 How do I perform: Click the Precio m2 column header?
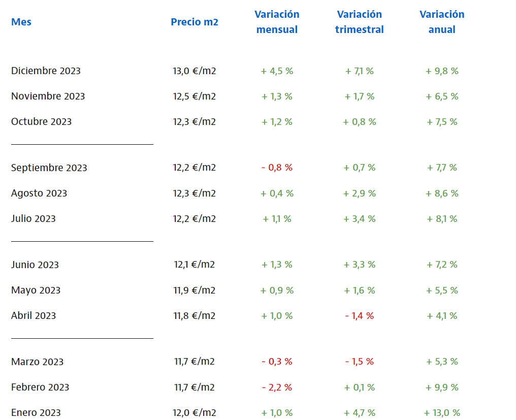(x=195, y=22)
